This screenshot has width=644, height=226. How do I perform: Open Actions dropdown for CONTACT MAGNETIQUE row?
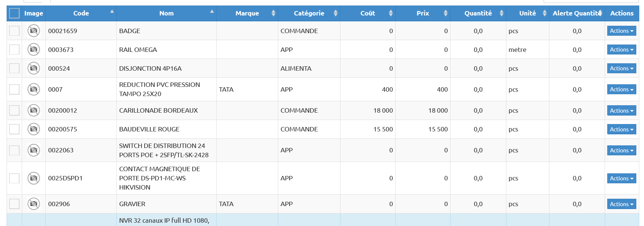[x=621, y=178]
